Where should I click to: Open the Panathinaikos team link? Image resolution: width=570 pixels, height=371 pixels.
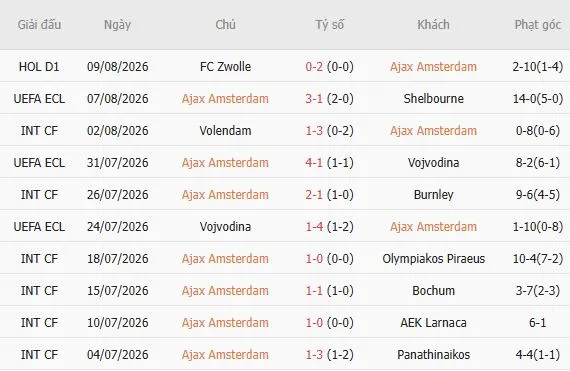coord(433,355)
